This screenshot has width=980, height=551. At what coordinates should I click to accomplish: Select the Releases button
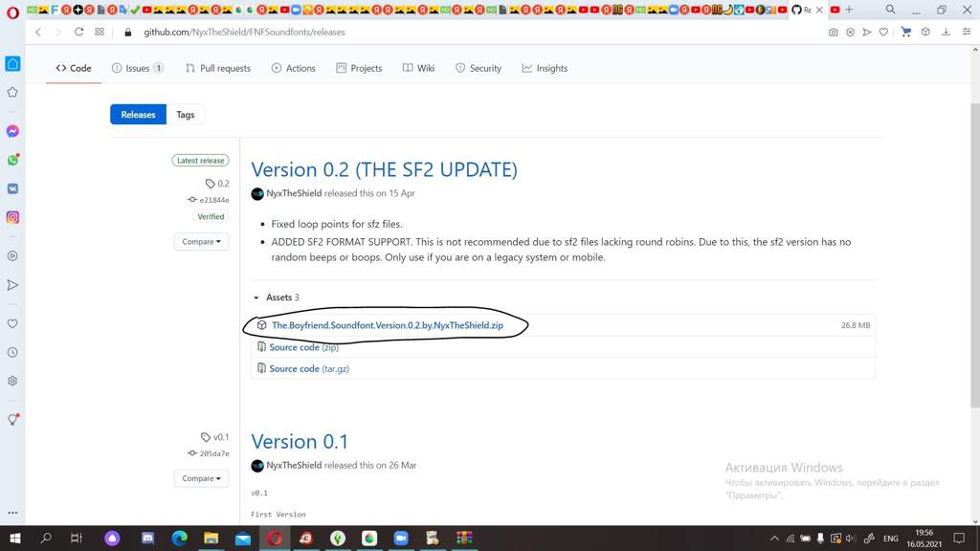pos(138,115)
